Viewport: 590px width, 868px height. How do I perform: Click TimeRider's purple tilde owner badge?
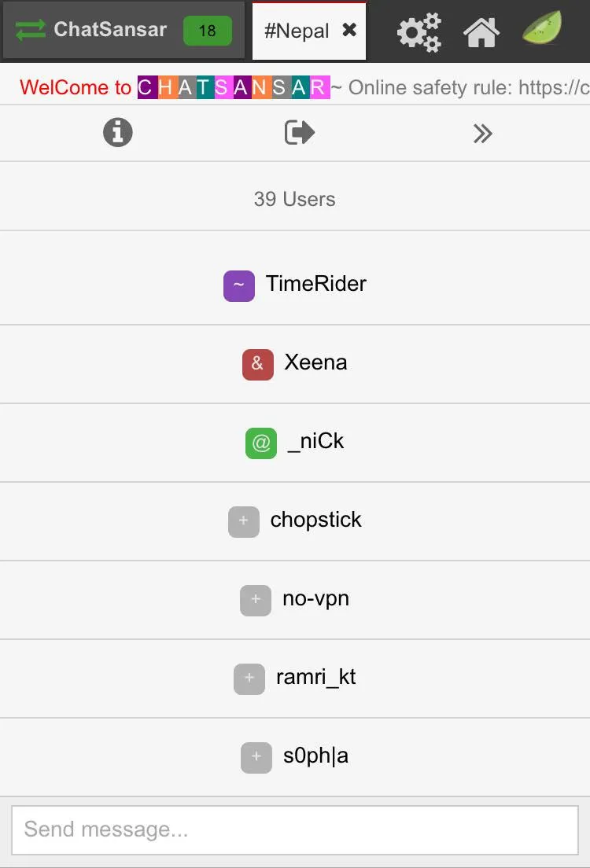[239, 285]
